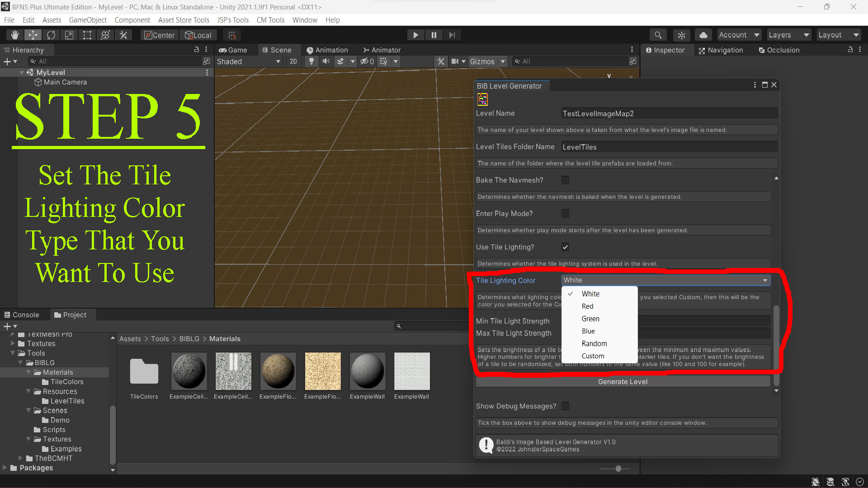The width and height of the screenshot is (868, 488).
Task: Activate the Rotate tool
Action: [x=51, y=35]
